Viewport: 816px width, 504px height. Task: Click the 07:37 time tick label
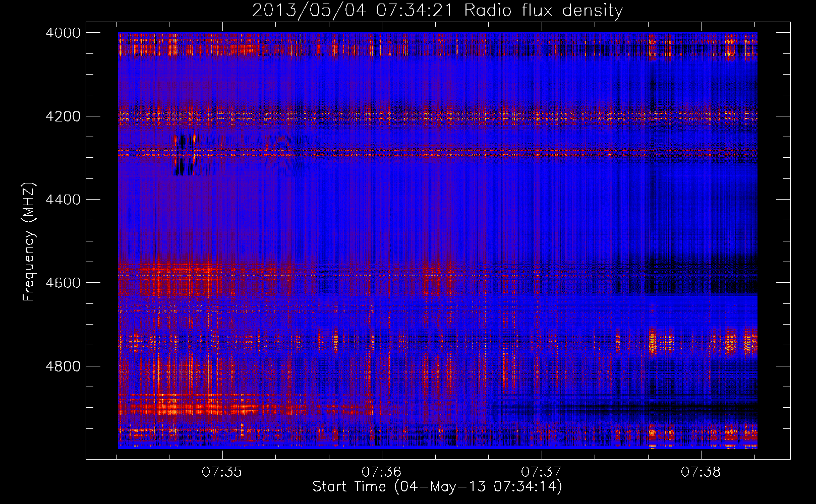pyautogui.click(x=541, y=472)
